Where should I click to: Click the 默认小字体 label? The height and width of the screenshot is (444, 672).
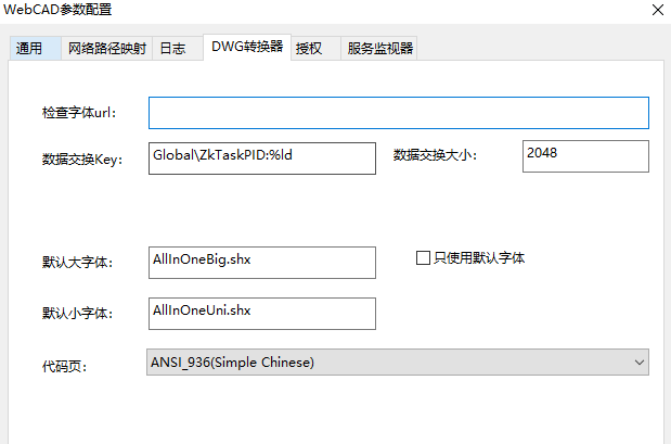pyautogui.click(x=77, y=313)
